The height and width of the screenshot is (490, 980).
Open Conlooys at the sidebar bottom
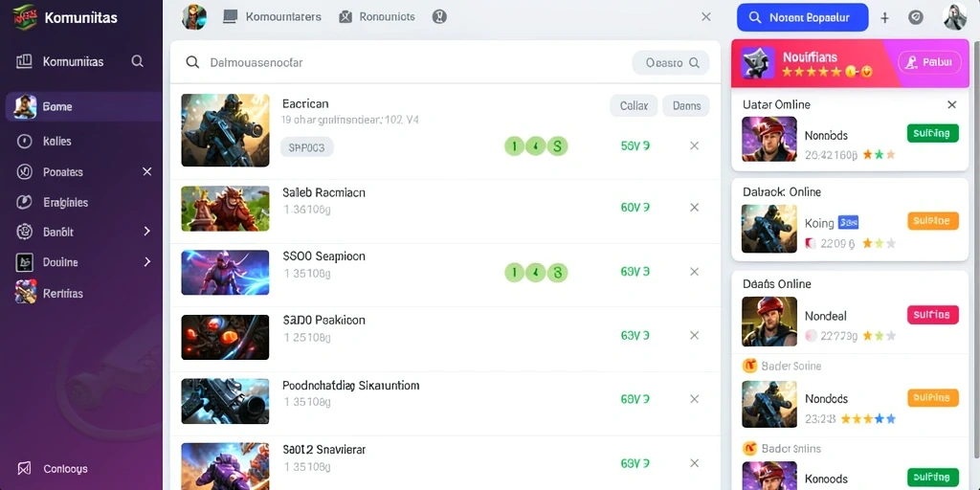[65, 469]
